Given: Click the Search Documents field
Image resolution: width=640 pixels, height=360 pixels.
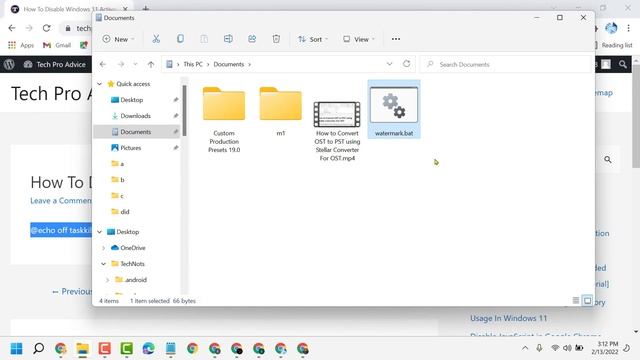Looking at the screenshot, I should click(x=505, y=64).
